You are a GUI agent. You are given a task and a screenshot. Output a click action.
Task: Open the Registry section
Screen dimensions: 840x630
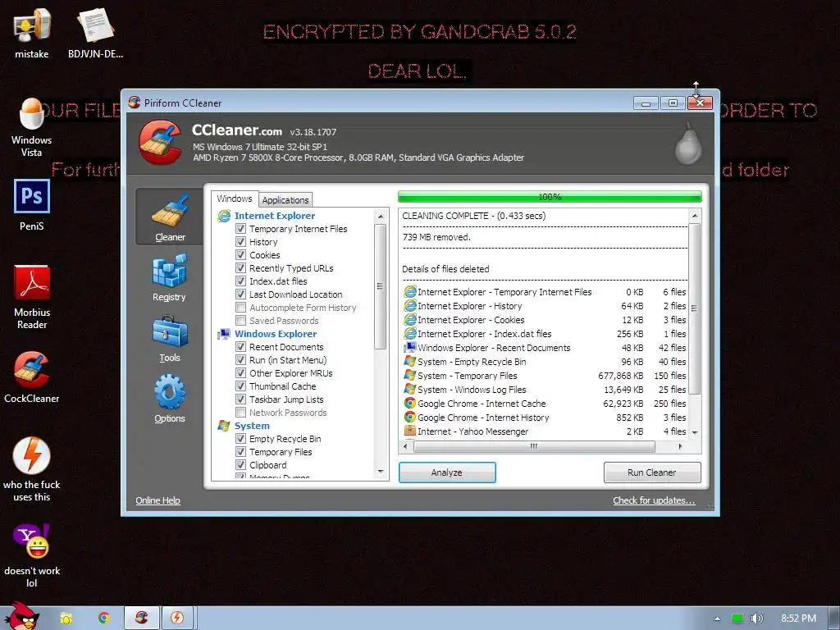pos(169,277)
